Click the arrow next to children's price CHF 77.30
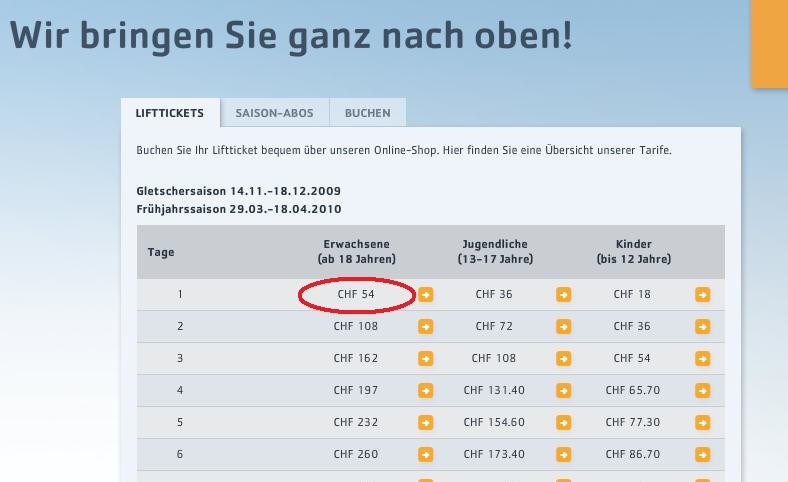Image resolution: width=788 pixels, height=482 pixels. point(702,423)
